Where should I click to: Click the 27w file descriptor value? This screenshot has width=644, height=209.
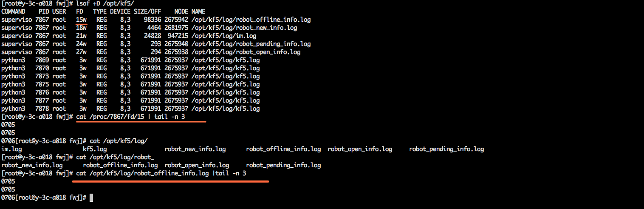point(81,52)
